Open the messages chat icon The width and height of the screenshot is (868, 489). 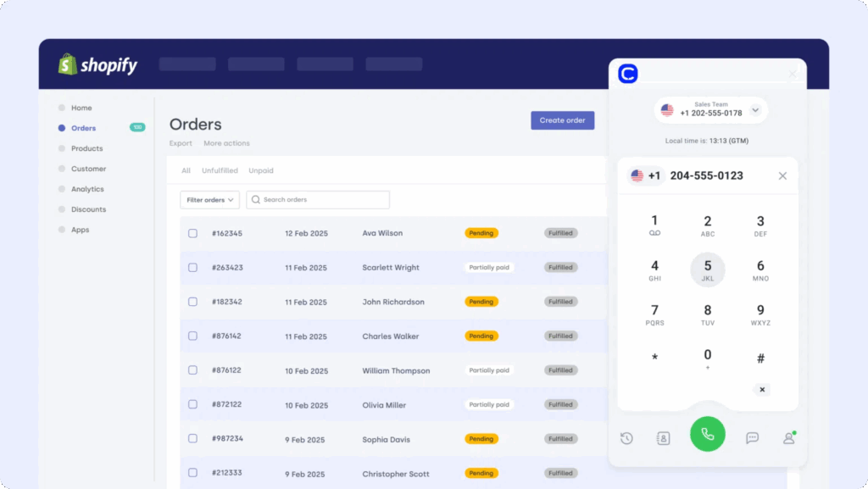[752, 438]
